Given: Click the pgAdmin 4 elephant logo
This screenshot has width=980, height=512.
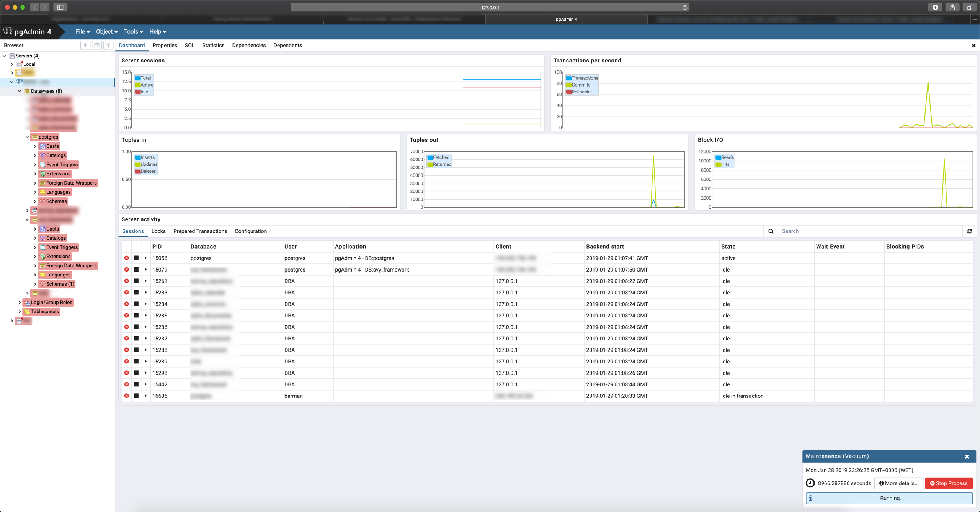Looking at the screenshot, I should (8, 32).
